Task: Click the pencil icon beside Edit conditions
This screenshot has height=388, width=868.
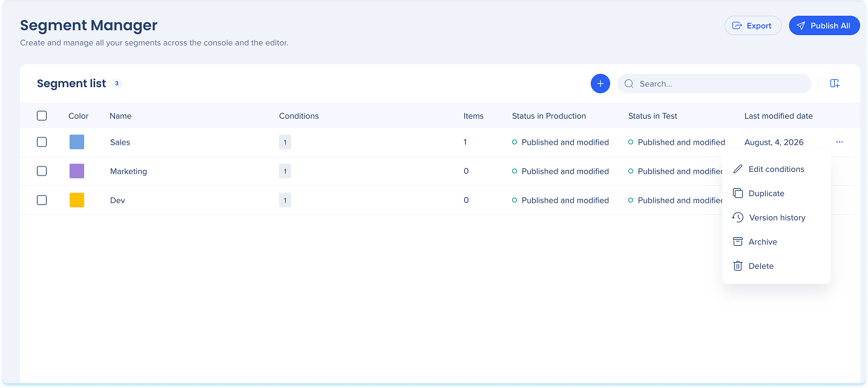Action: [738, 169]
